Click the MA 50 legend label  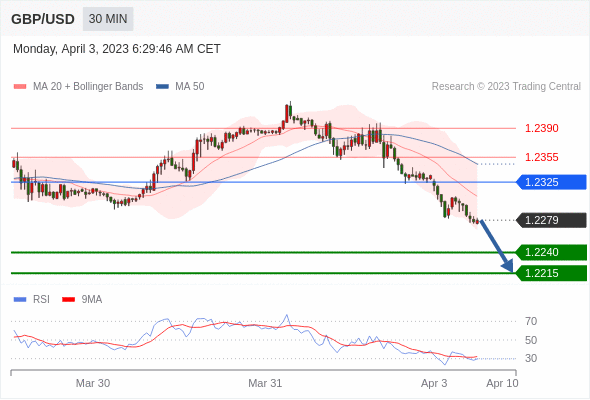click(190, 87)
